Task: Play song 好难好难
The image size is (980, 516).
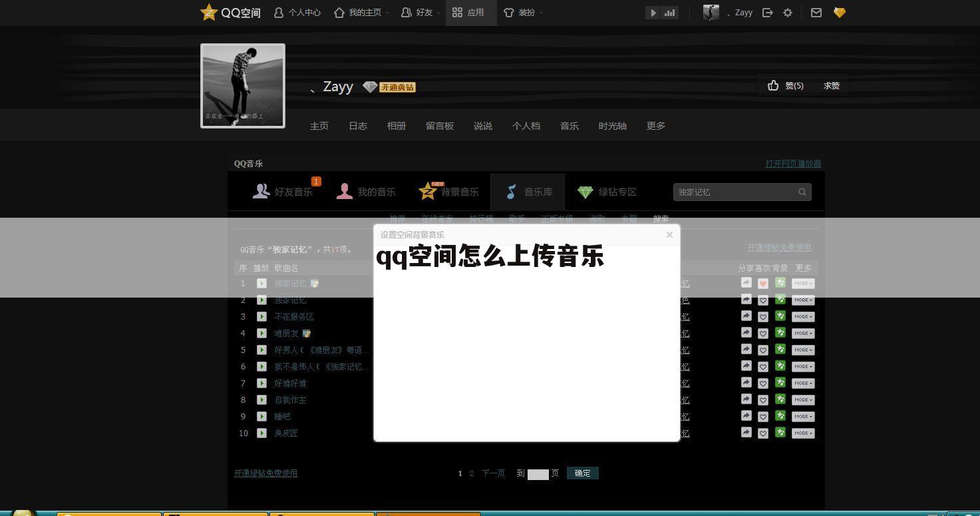Action: (262, 384)
